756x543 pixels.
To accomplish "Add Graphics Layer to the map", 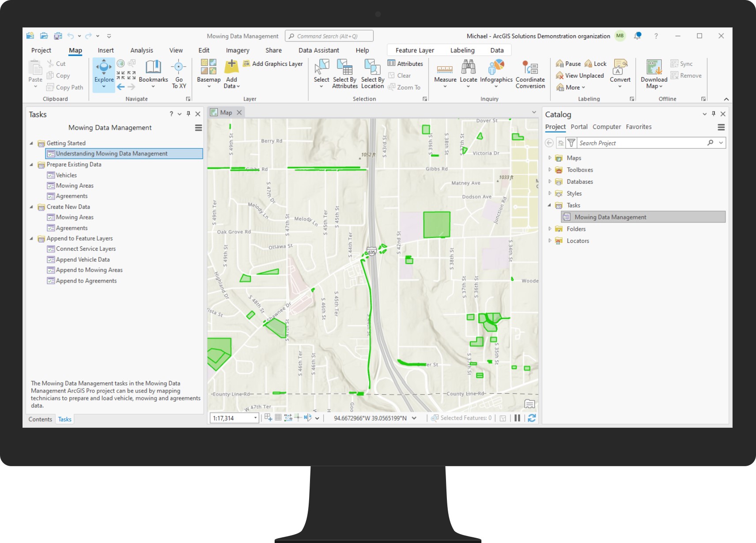I will click(273, 64).
